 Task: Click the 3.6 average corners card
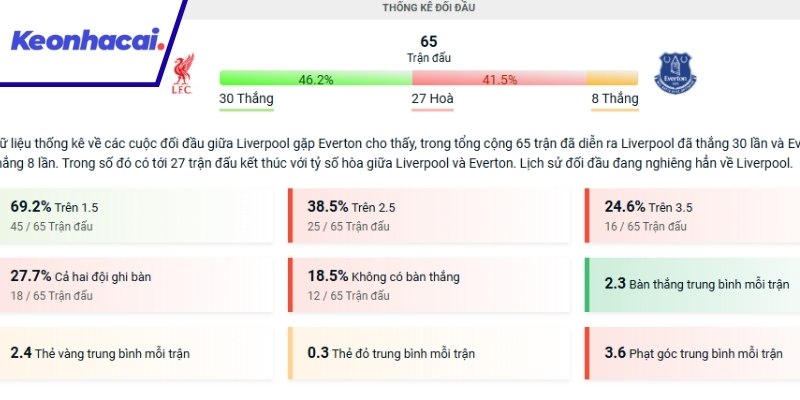click(x=692, y=353)
